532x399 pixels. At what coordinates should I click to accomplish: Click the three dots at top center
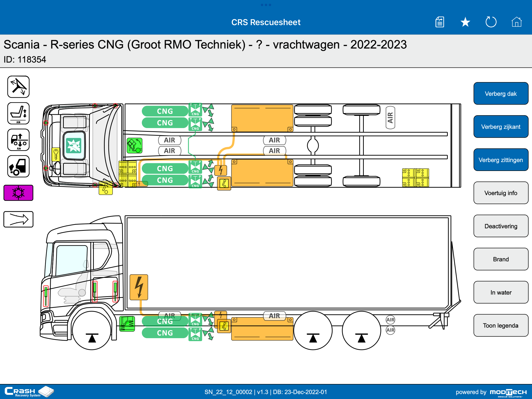tap(266, 5)
